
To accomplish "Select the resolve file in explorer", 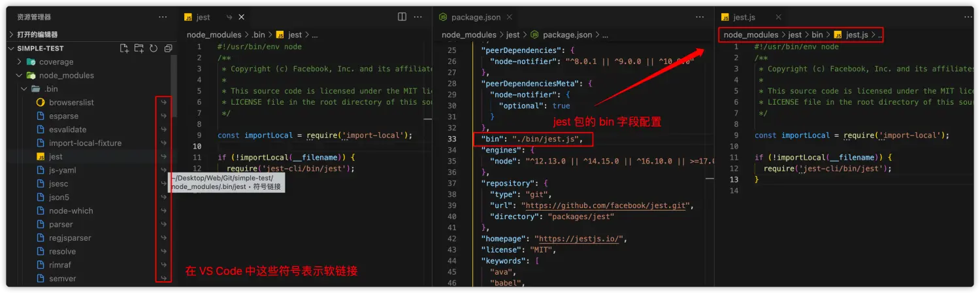I will 62,251.
